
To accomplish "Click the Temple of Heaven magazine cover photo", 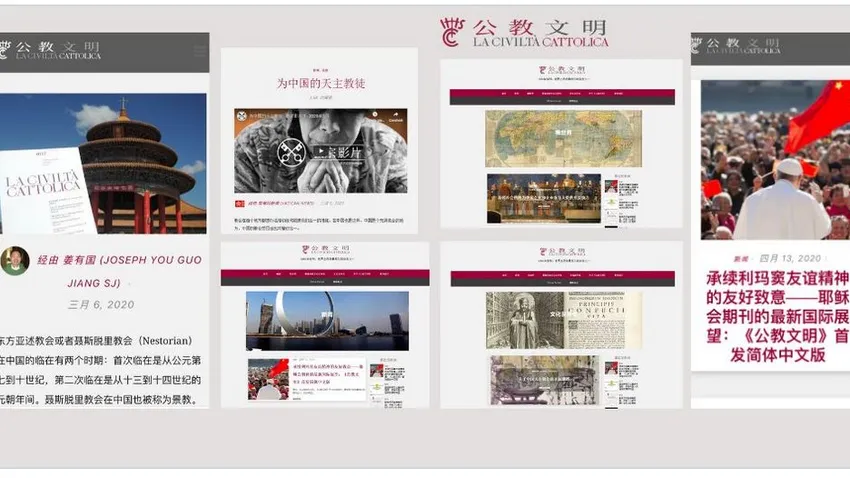I will point(104,165).
